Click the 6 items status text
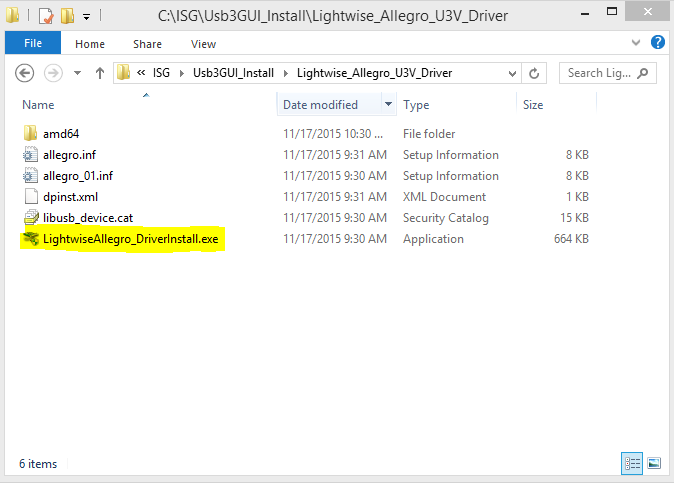 (38, 464)
